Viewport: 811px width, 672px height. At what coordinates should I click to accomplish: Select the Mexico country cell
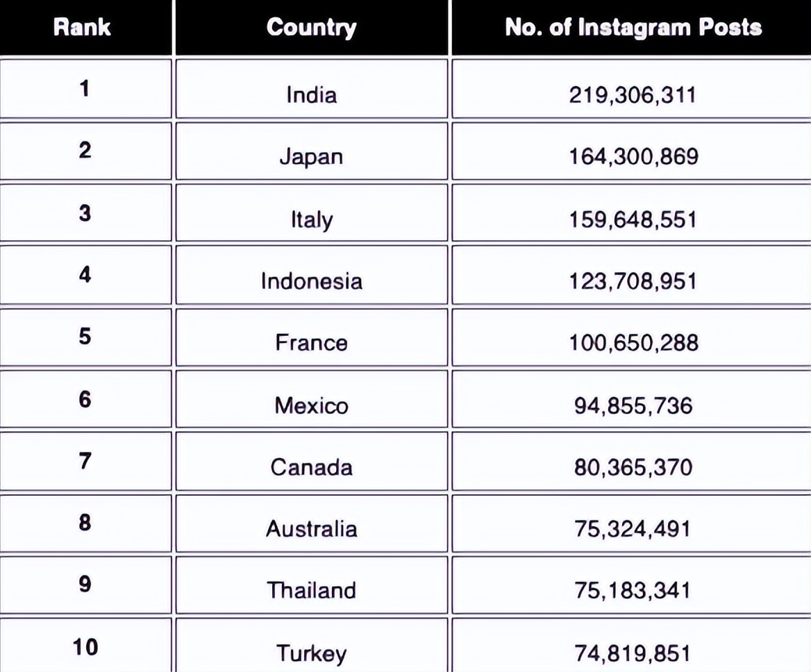pyautogui.click(x=311, y=398)
